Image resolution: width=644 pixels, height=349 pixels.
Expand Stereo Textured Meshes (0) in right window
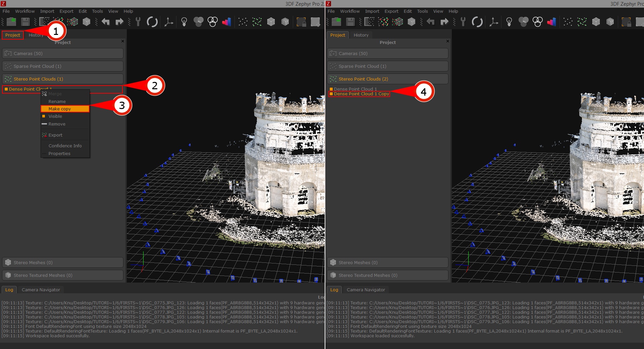[388, 275]
